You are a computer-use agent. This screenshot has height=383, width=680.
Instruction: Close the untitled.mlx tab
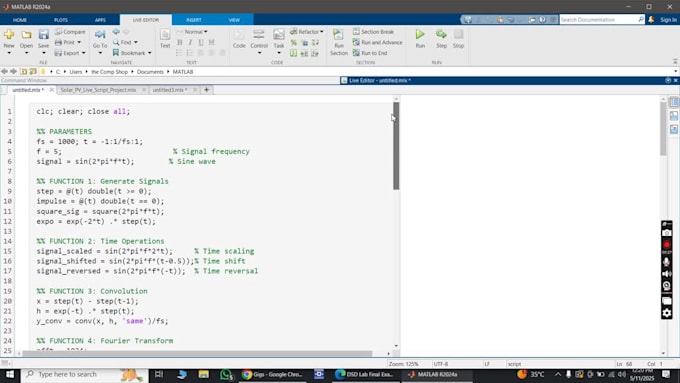click(52, 90)
